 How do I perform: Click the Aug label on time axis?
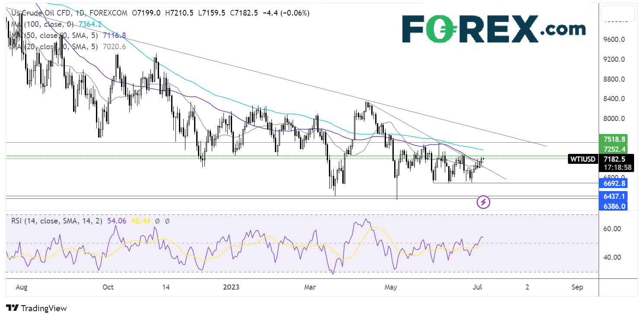pyautogui.click(x=21, y=287)
